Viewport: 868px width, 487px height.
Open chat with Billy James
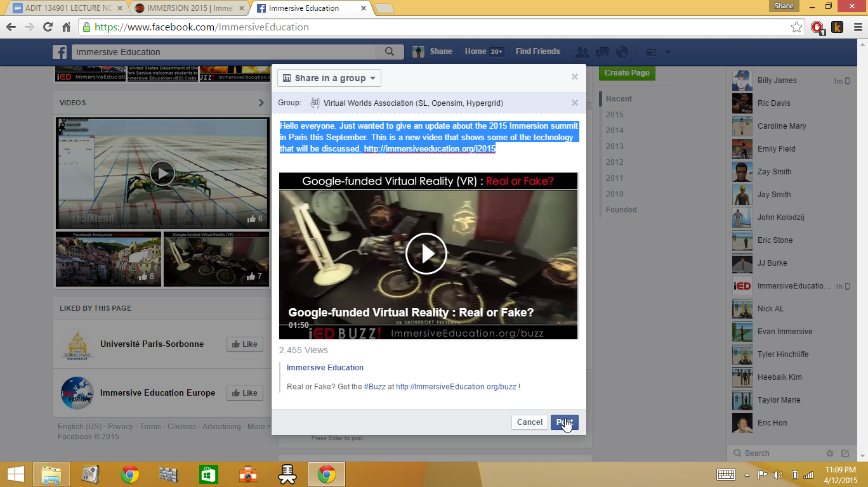[791, 81]
